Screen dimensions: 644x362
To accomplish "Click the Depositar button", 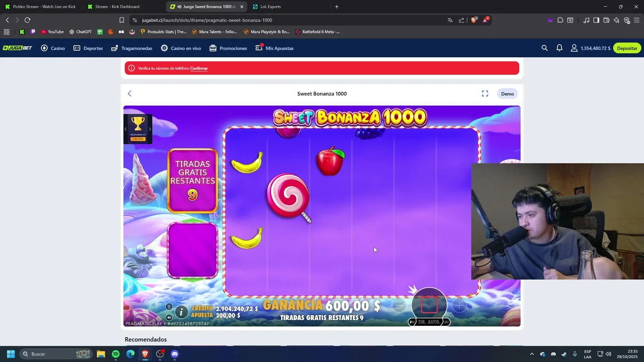I will [x=627, y=48].
